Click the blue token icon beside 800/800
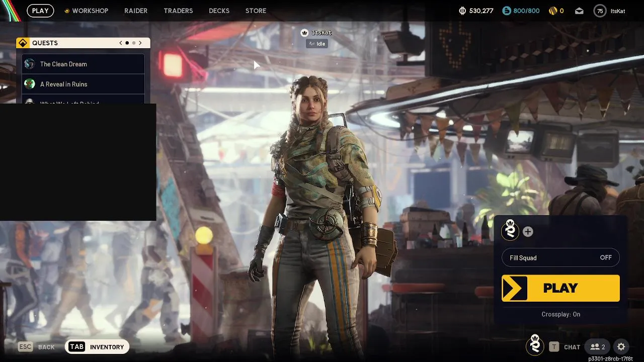Screen dimensions: 644x362 (507, 11)
